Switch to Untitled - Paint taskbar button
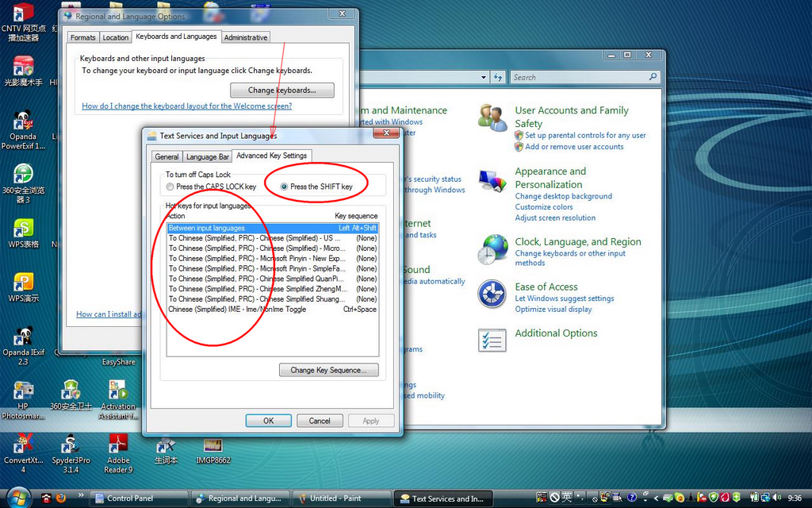812x508 pixels. click(x=342, y=498)
